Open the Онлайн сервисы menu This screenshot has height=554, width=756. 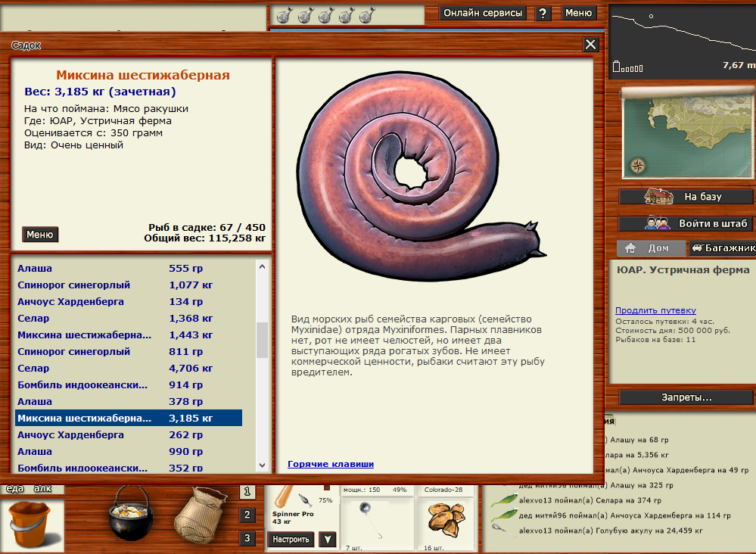(x=483, y=13)
